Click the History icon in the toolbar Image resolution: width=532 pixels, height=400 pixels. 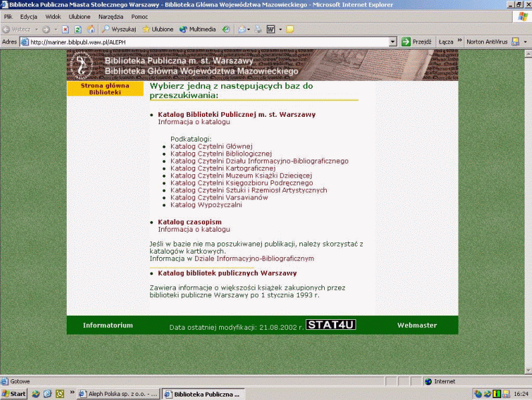click(x=226, y=29)
